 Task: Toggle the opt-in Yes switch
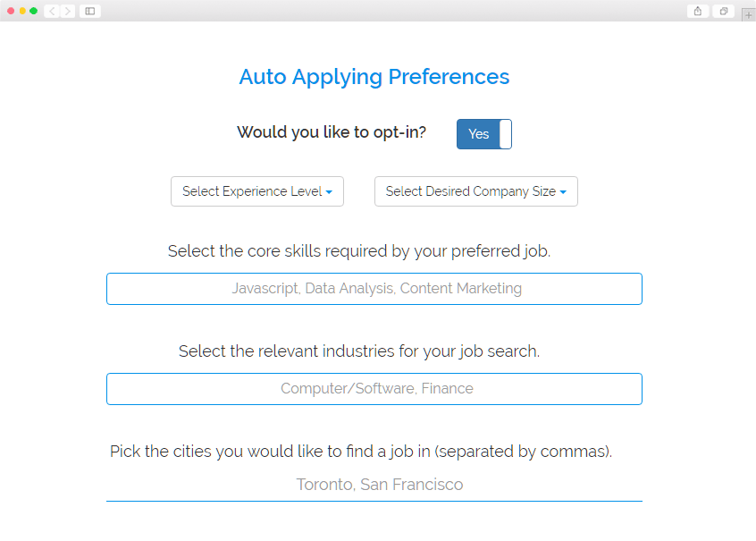(x=479, y=134)
